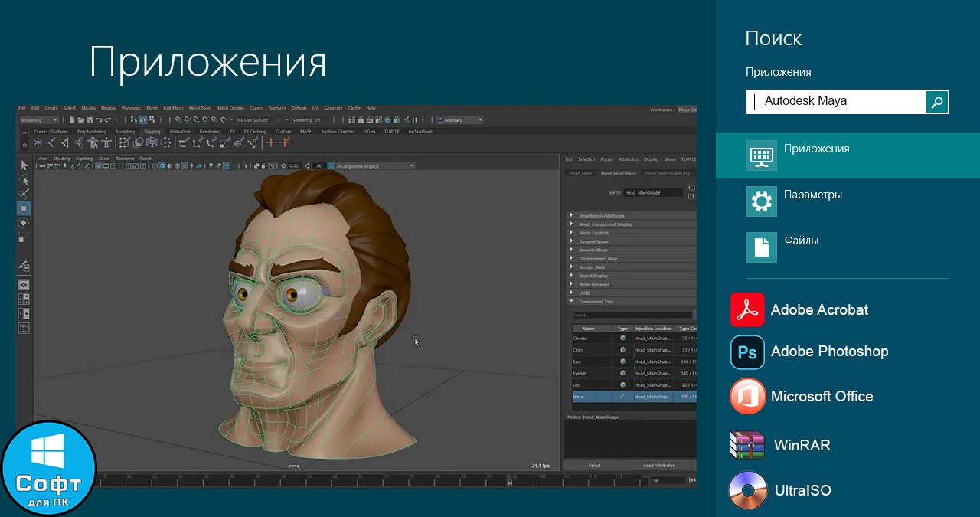Click the Create Joints shelf icon
Image resolution: width=980 pixels, height=517 pixels.
[52, 142]
